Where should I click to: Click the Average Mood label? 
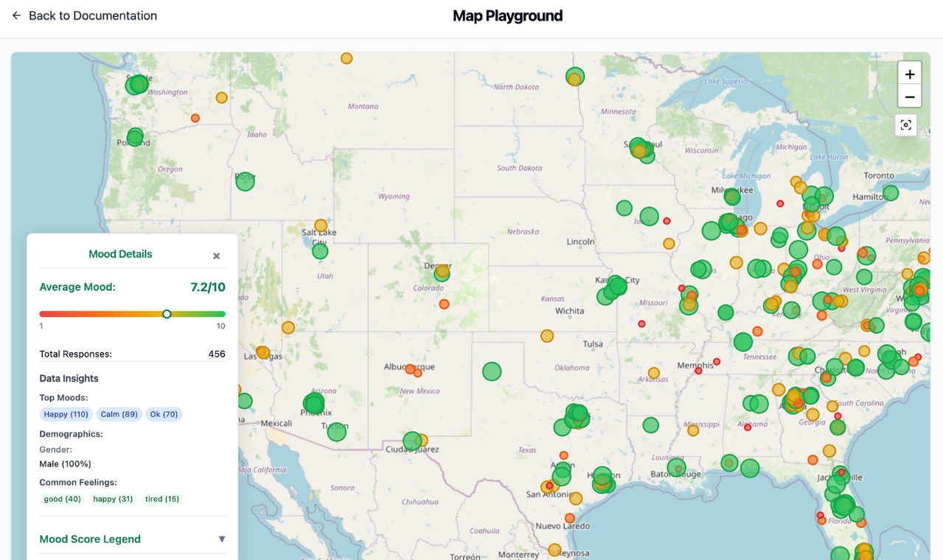coord(77,287)
